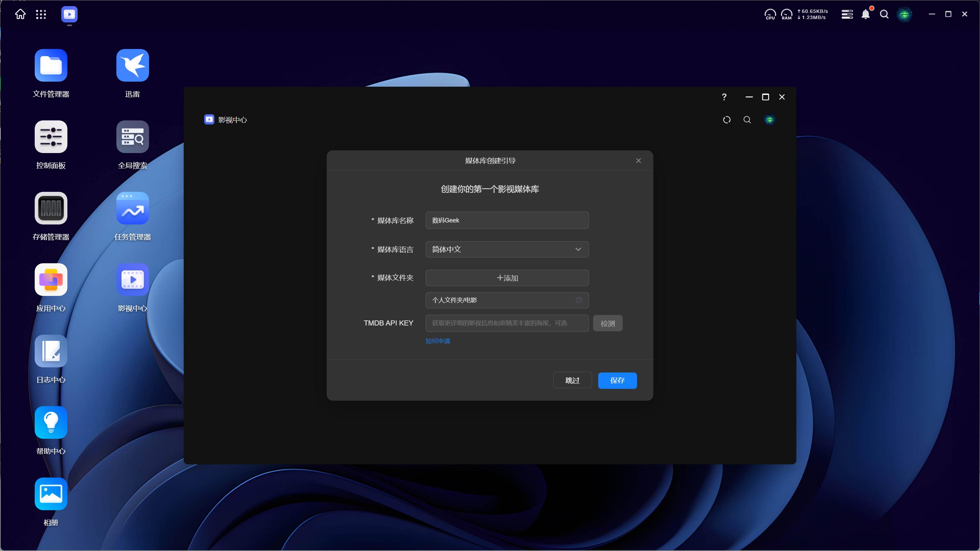Click the 影视中心 desktop icon
Screen dimensions: 980x551
[x=132, y=280]
